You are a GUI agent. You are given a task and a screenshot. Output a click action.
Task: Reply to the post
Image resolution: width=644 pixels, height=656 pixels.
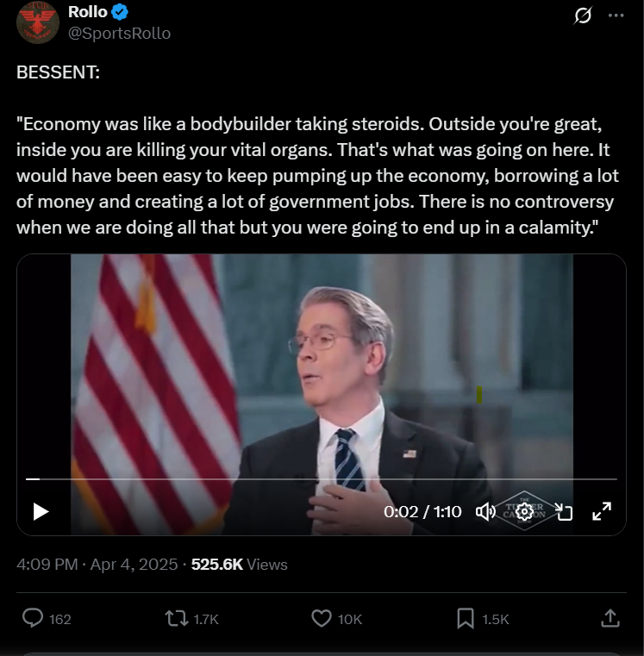tap(33, 618)
